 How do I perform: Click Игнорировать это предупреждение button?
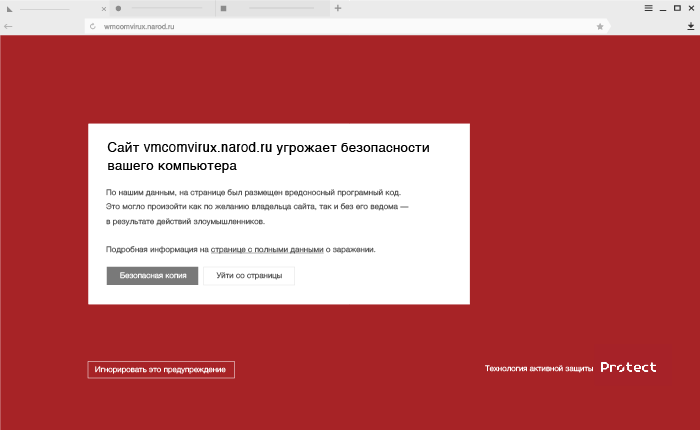[x=161, y=370]
